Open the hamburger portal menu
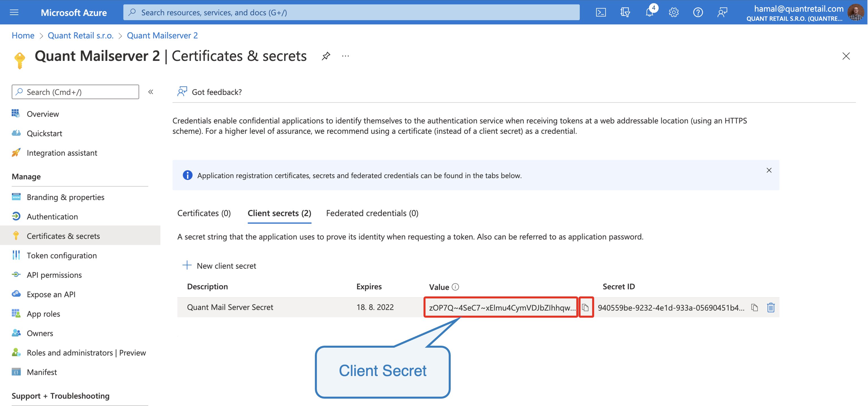 [x=14, y=12]
